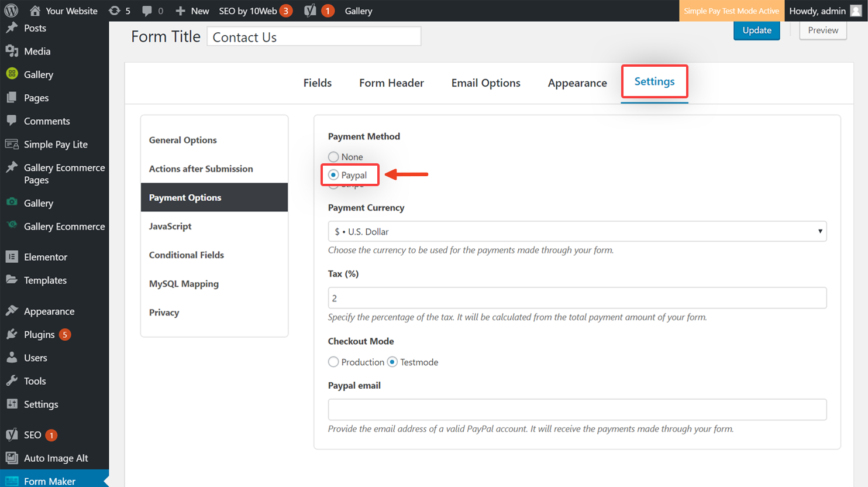This screenshot has height=487, width=868.
Task: Click the SEO Yoast icon in sidebar
Action: coord(12,435)
